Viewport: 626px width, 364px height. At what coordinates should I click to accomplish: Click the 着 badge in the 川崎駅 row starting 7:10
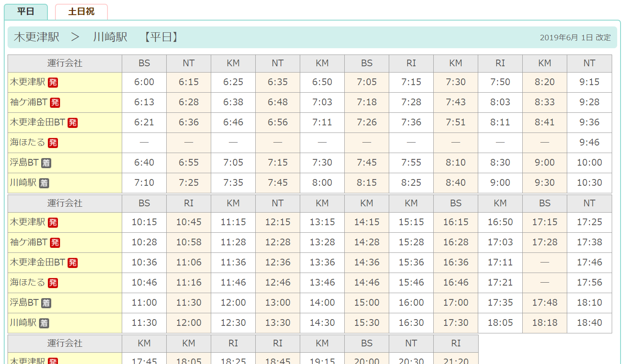(44, 183)
